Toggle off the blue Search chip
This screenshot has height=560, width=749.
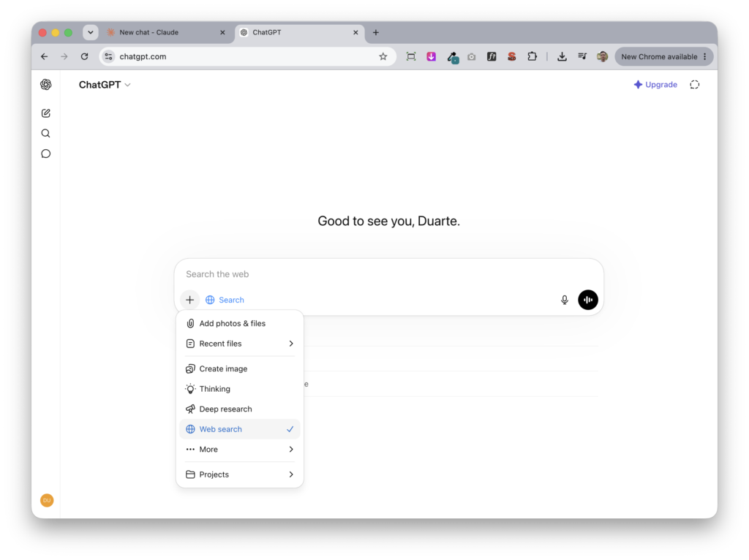[225, 300]
